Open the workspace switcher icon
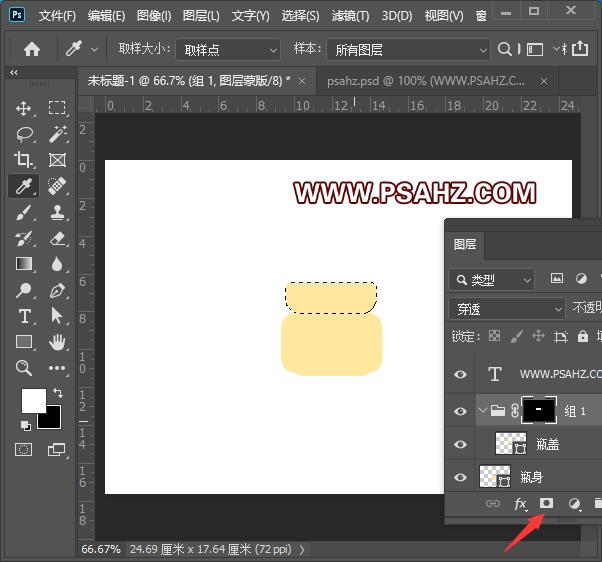The height and width of the screenshot is (562, 602). 535,50
